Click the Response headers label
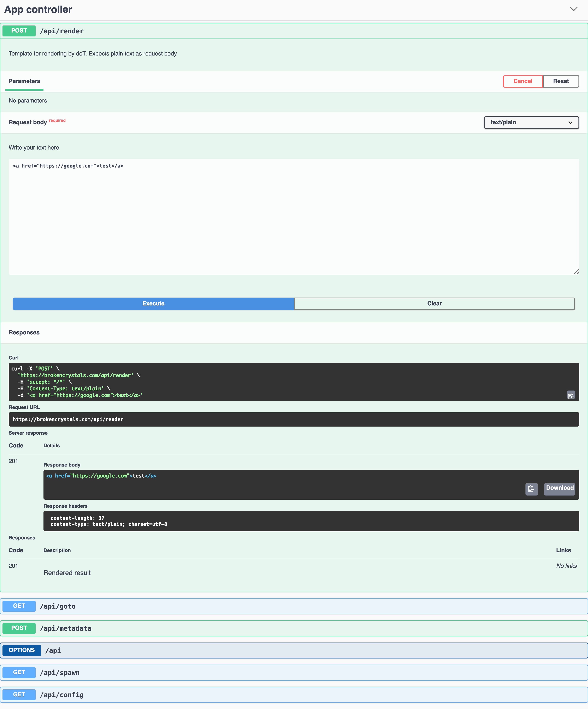This screenshot has width=588, height=709. tap(65, 506)
